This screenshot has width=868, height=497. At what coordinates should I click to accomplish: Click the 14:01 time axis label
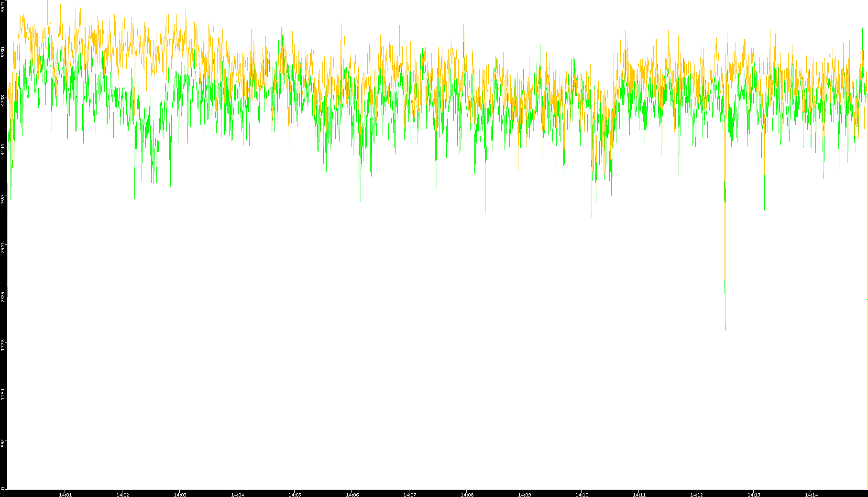click(65, 494)
